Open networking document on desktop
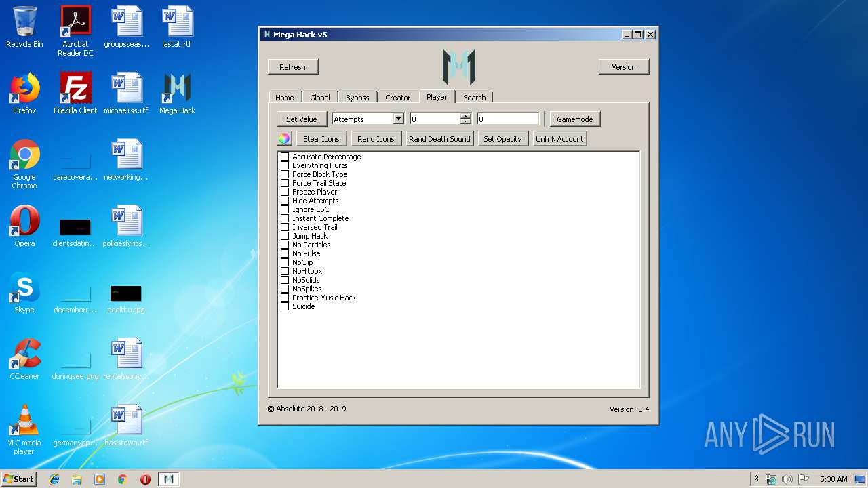Image resolution: width=868 pixels, height=488 pixels. click(x=126, y=160)
